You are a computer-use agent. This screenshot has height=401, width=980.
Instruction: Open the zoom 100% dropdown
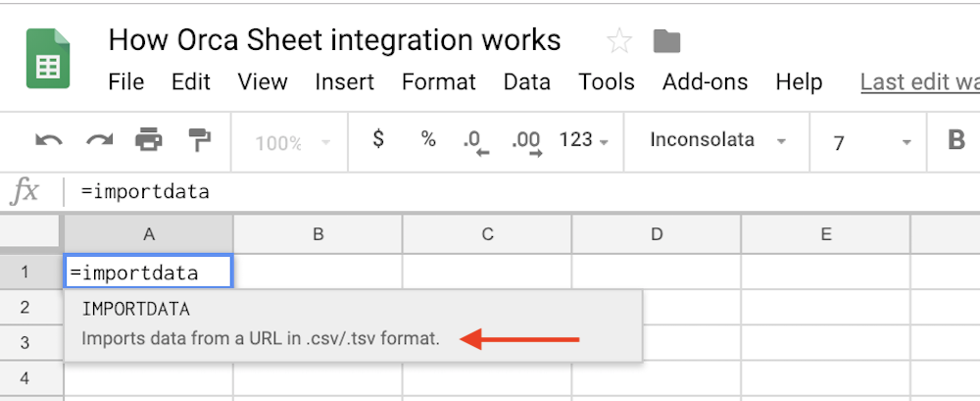tap(291, 143)
